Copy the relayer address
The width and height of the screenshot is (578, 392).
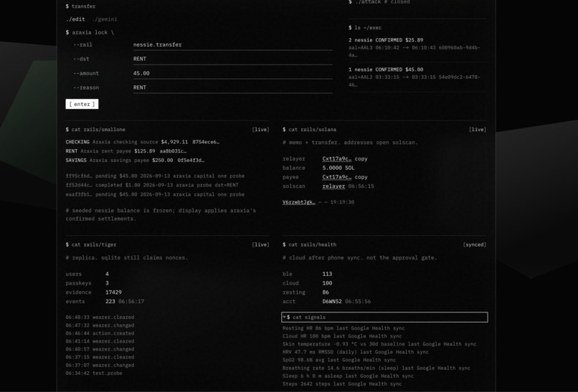(x=361, y=159)
